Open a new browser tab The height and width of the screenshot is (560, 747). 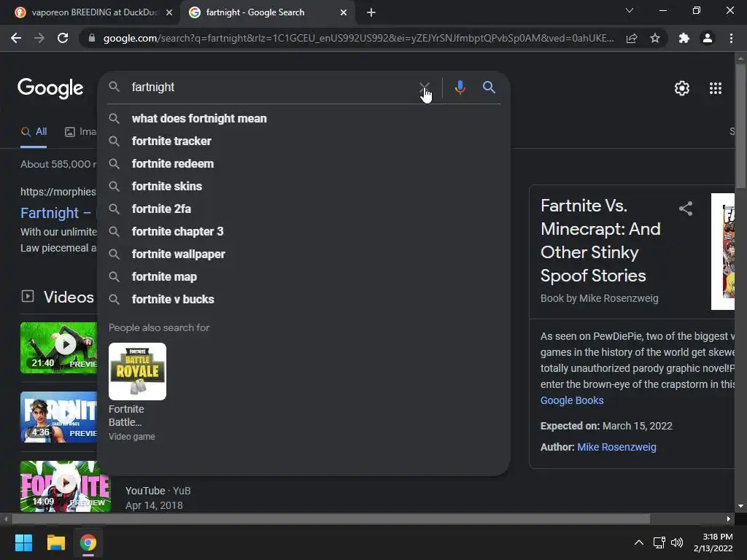371,12
